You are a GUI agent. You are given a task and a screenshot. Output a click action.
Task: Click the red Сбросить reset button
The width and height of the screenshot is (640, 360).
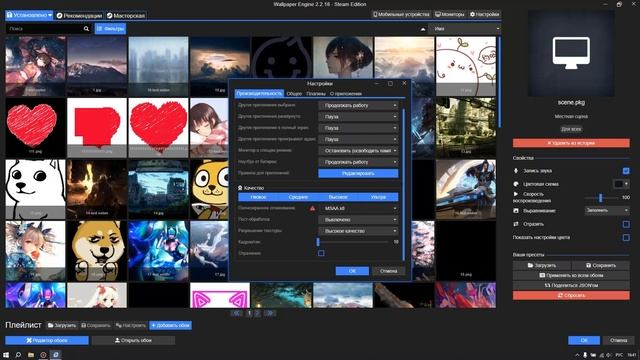point(571,295)
